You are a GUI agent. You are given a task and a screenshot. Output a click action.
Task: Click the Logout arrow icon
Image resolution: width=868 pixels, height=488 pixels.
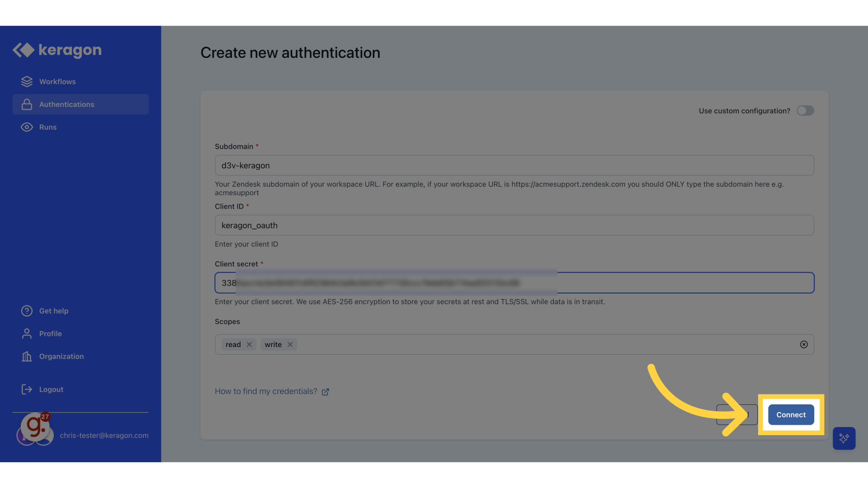tap(27, 389)
